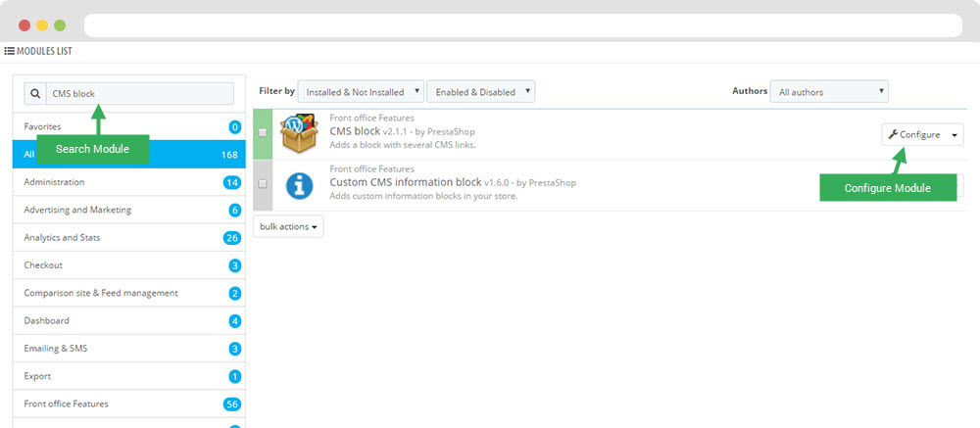The width and height of the screenshot is (980, 428).
Task: Click the Configure button for CMS block
Action: (x=914, y=135)
